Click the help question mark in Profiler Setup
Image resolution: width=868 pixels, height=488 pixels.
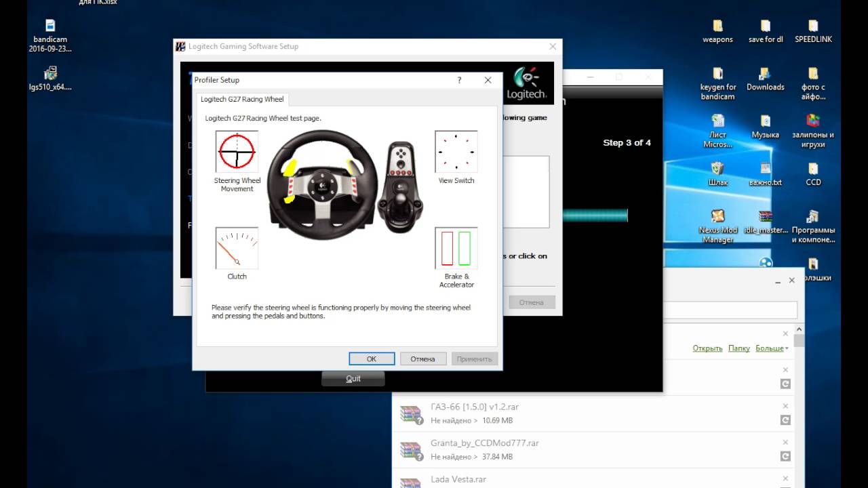click(460, 80)
